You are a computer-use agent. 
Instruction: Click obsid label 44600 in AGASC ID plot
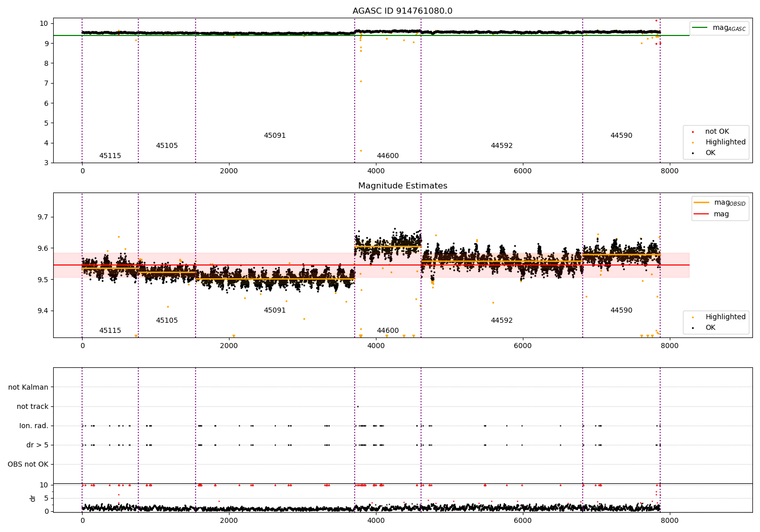[x=388, y=156]
